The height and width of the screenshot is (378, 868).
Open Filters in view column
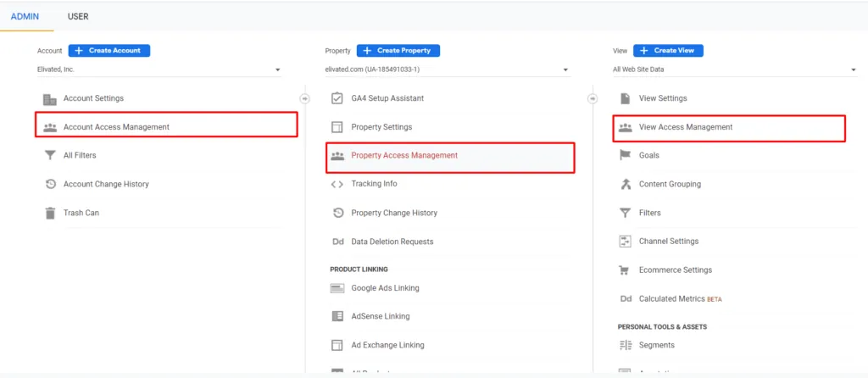click(650, 213)
